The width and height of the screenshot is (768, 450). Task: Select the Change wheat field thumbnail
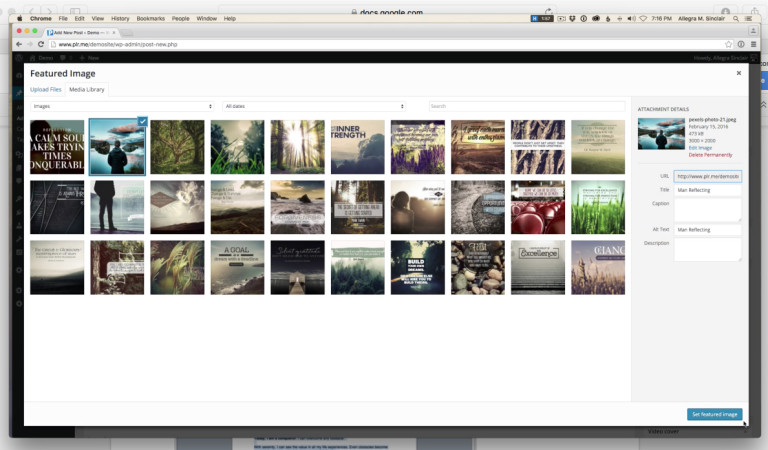click(x=598, y=267)
